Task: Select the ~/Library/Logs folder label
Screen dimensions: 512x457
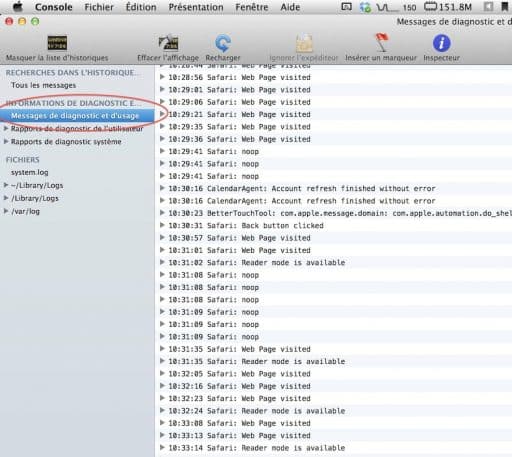Action: [x=37, y=185]
